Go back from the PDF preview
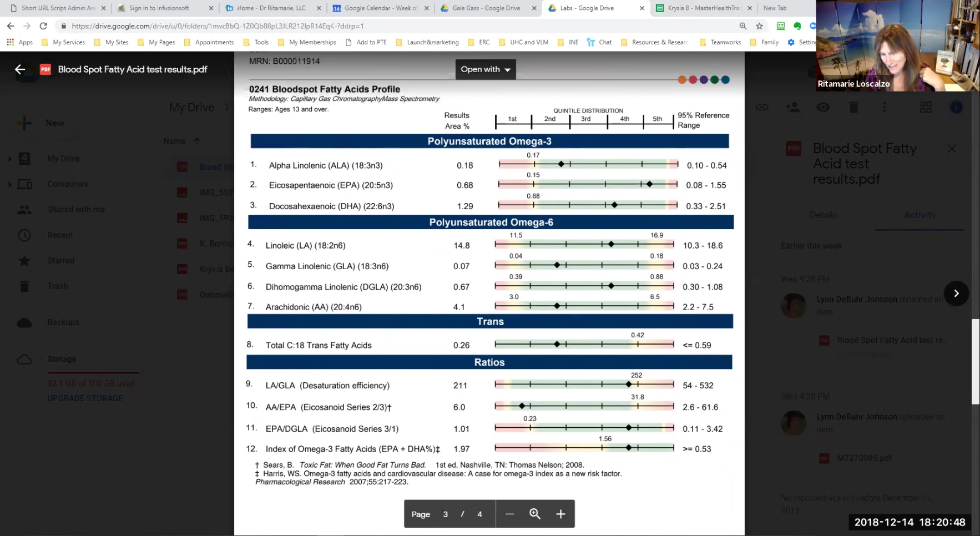 (x=20, y=69)
